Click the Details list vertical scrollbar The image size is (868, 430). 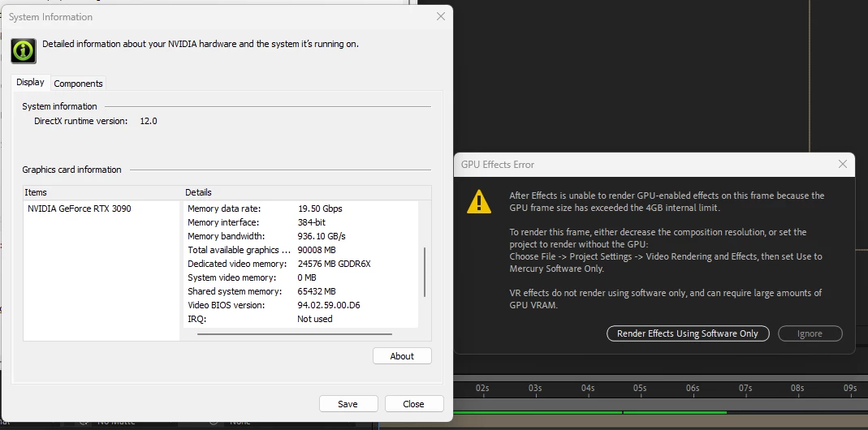pos(425,272)
